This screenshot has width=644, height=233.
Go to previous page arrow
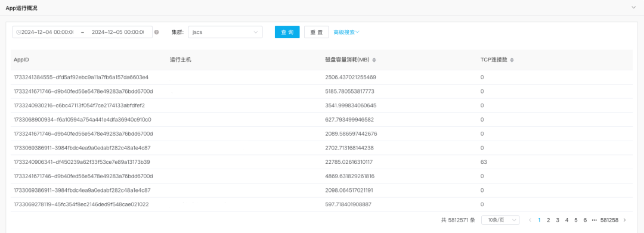[530, 220]
